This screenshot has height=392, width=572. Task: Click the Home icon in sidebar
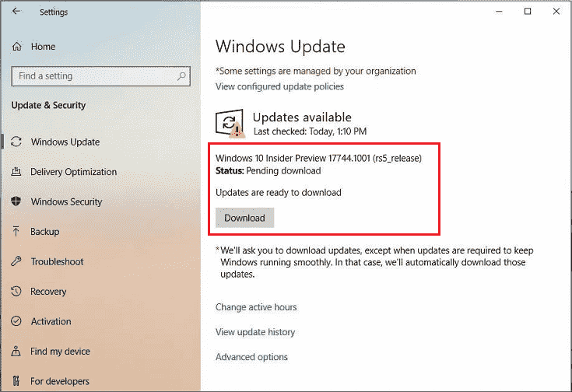click(x=16, y=47)
